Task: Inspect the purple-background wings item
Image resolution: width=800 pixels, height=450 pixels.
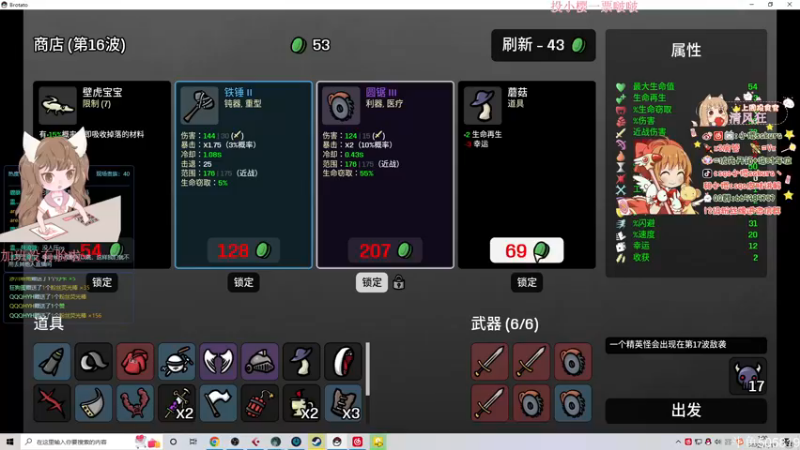Action: coord(218,361)
